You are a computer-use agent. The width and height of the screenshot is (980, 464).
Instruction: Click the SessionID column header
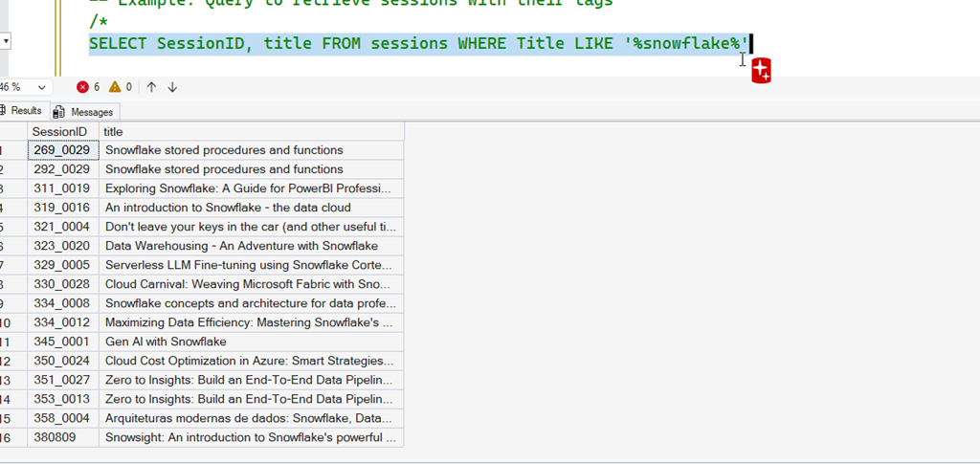(x=59, y=131)
